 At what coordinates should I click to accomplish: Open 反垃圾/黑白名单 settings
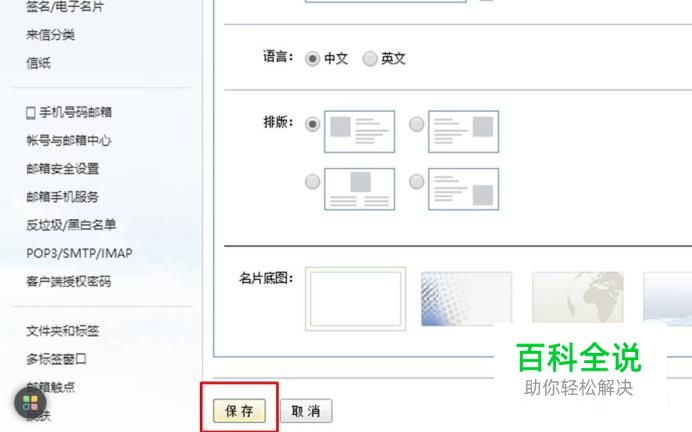[71, 225]
